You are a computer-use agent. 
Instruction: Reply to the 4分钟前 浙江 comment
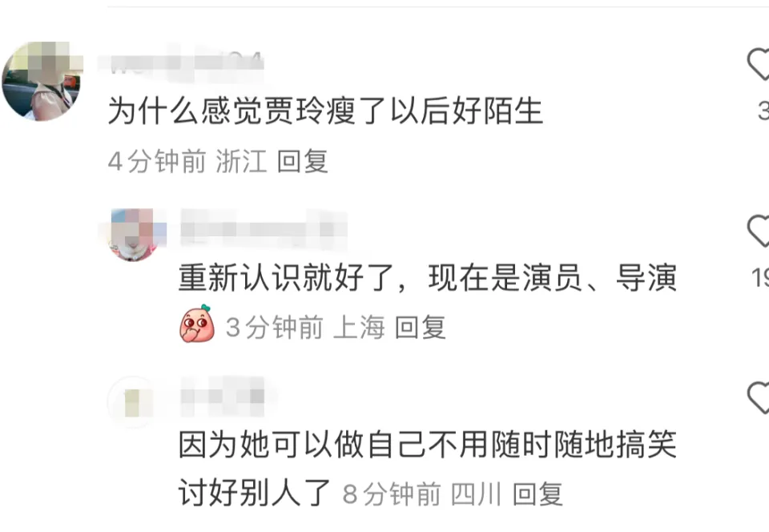pos(303,161)
